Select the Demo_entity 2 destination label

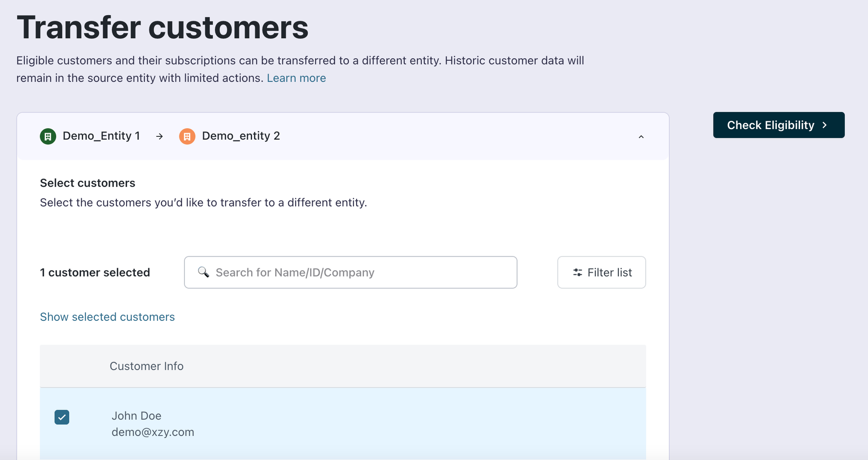pos(241,136)
